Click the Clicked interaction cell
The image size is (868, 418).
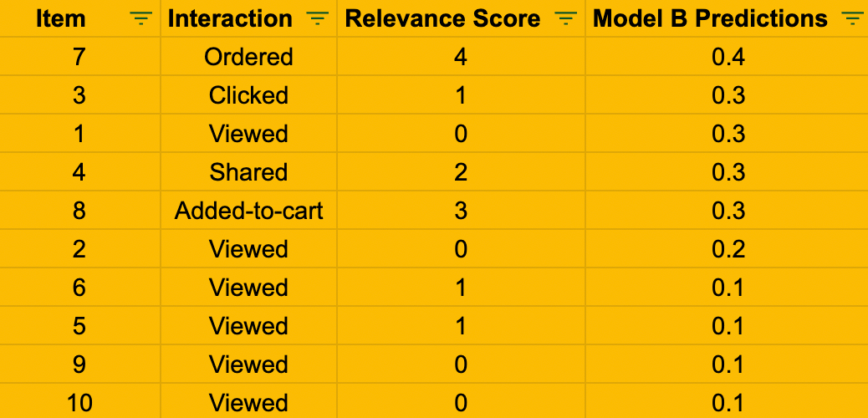tap(248, 95)
